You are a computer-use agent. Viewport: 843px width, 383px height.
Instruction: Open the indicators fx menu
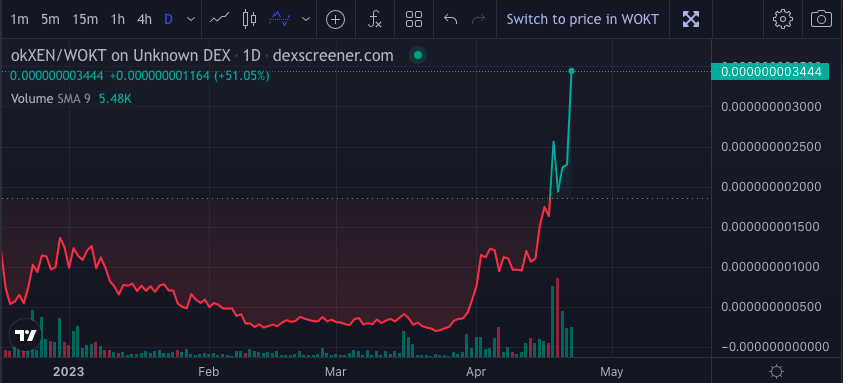375,20
